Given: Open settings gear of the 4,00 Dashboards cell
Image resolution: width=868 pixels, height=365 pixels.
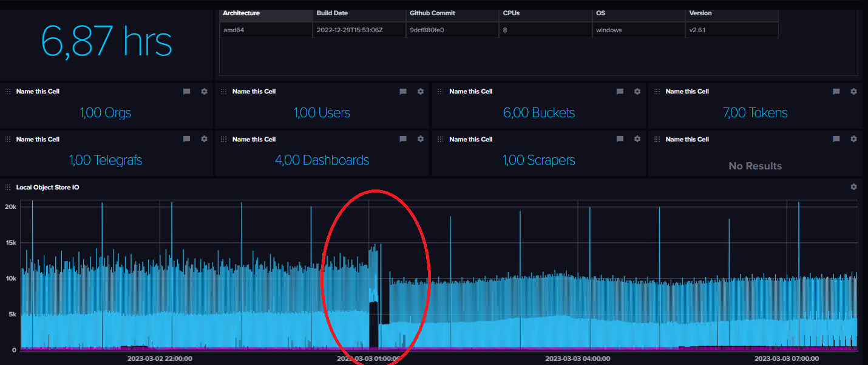Looking at the screenshot, I should point(420,139).
